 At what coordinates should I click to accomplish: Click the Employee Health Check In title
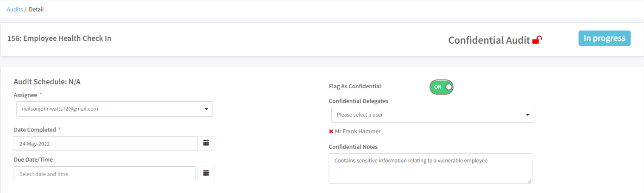pyautogui.click(x=60, y=39)
